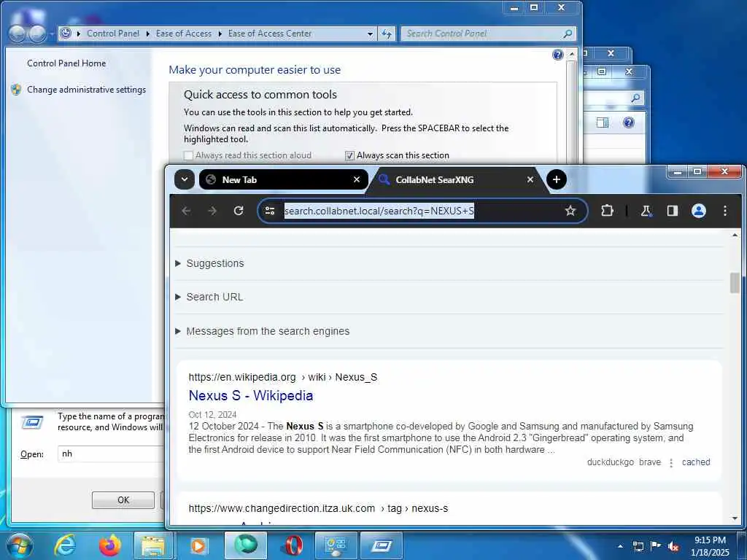Image resolution: width=747 pixels, height=560 pixels.
Task: Click the Control Panel refresh button
Action: tap(387, 34)
